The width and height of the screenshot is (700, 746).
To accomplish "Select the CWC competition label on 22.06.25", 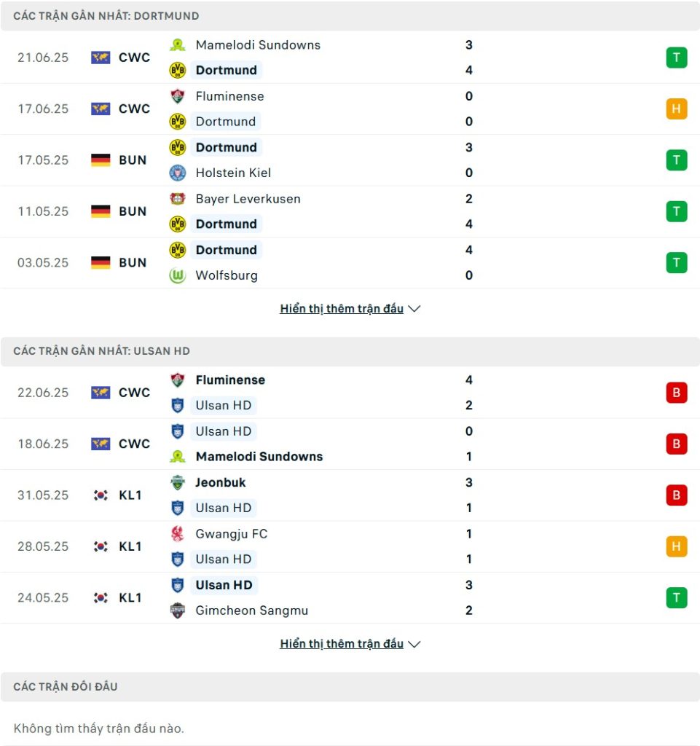I will [134, 393].
